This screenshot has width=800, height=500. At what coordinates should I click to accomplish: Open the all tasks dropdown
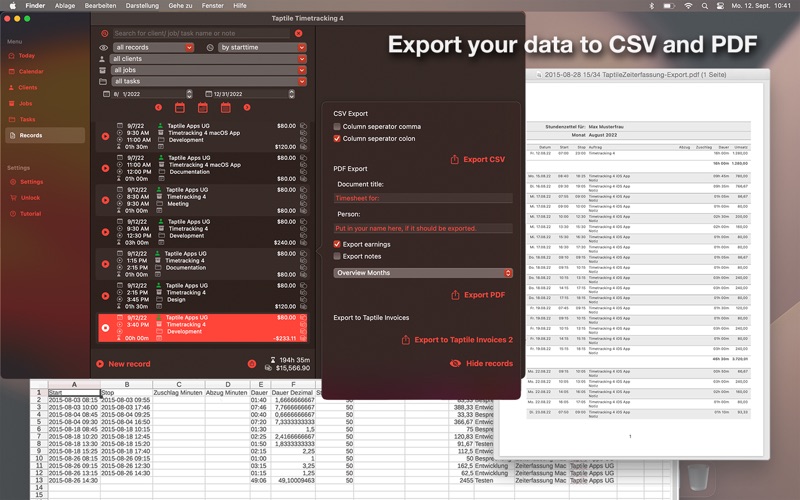click(x=208, y=81)
